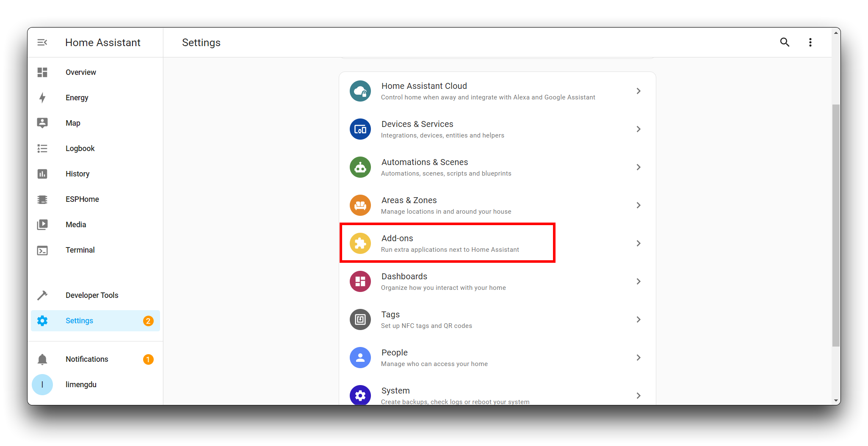
Task: Click the scrollbar down arrow
Action: 836,401
